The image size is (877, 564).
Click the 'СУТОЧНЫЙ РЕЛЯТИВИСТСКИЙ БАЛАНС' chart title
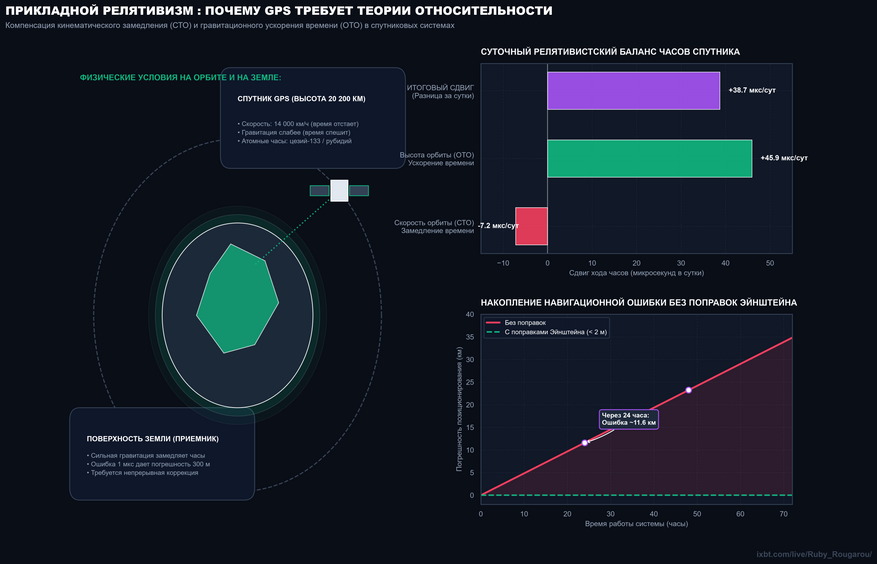pos(610,52)
